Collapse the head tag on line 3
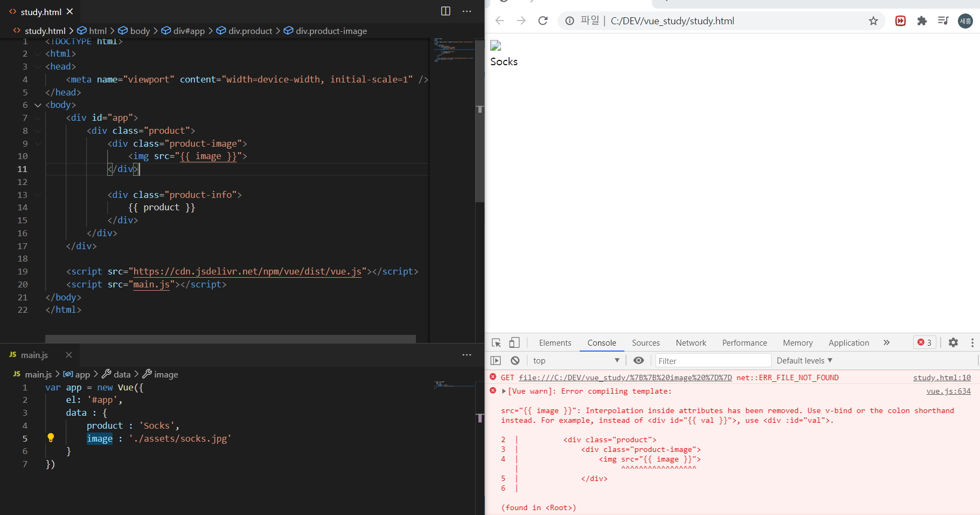Viewport: 980px width, 515px height. tap(38, 67)
